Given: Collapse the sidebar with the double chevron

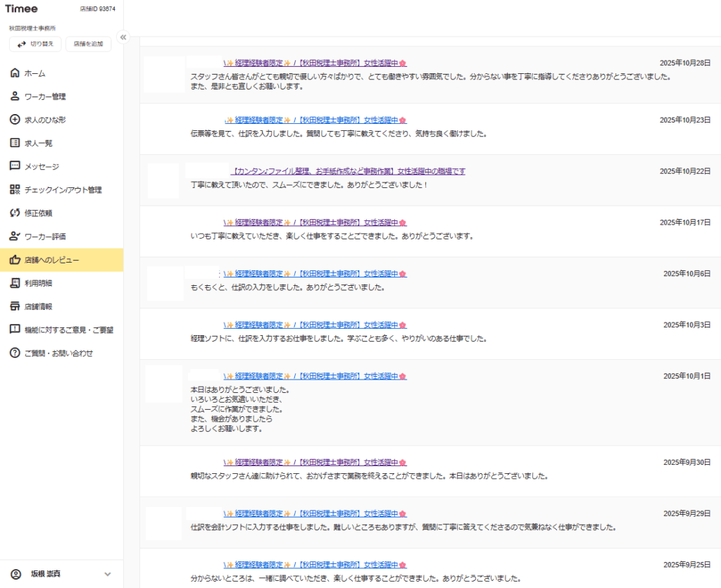Looking at the screenshot, I should point(123,37).
